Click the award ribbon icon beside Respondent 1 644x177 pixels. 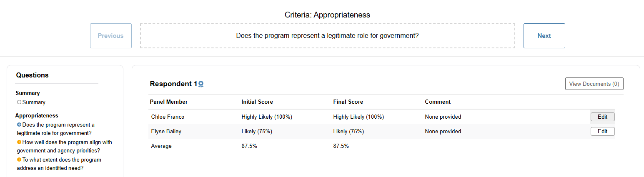201,84
